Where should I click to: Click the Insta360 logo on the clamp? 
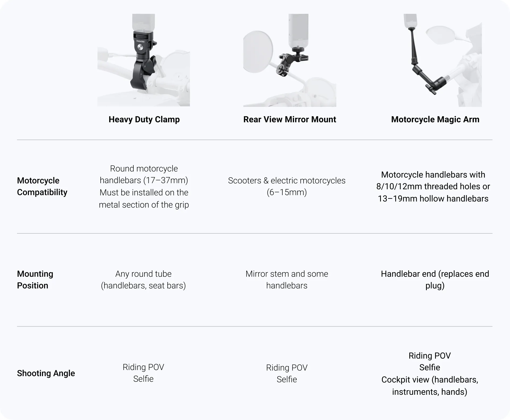click(140, 41)
